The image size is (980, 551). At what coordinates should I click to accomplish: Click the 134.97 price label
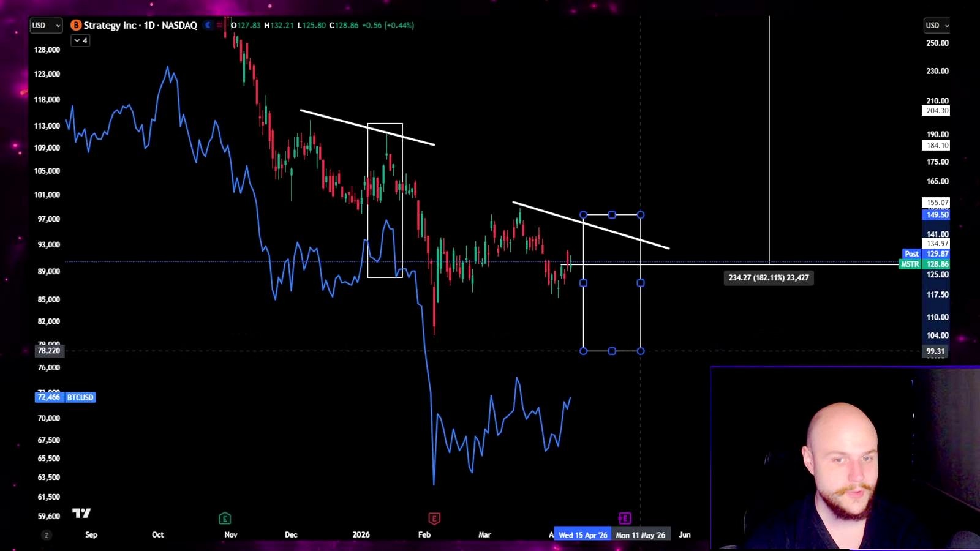[x=937, y=244]
